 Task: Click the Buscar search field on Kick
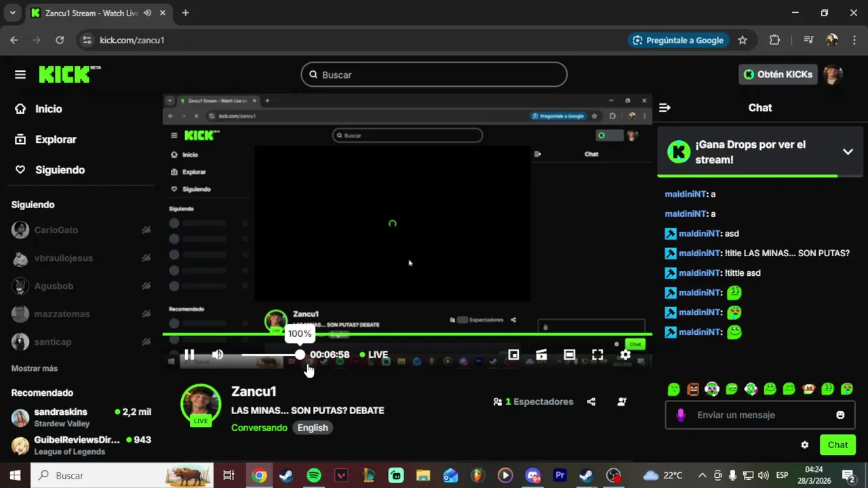point(434,75)
